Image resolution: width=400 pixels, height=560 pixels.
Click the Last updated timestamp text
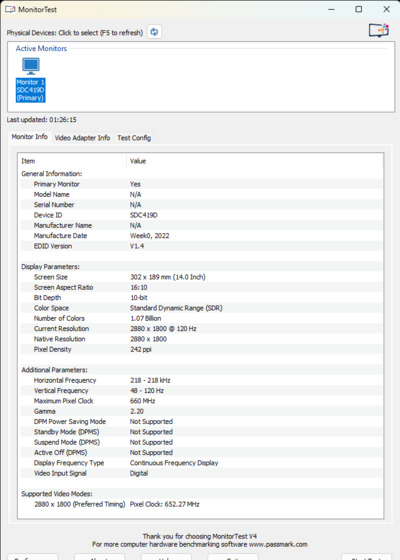[x=41, y=120]
